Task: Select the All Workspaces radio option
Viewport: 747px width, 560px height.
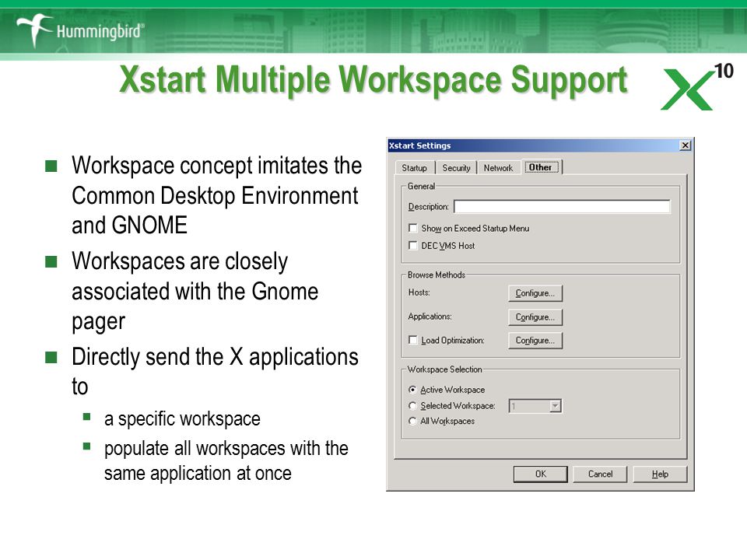Action: (412, 421)
